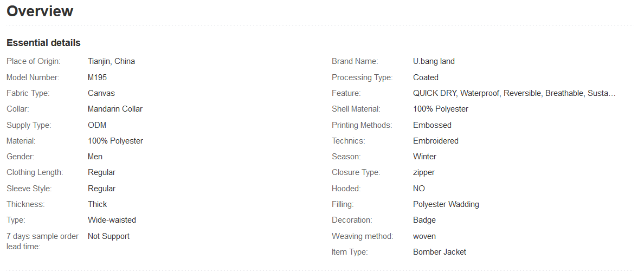Select the Mandarin Collar value

(115, 109)
